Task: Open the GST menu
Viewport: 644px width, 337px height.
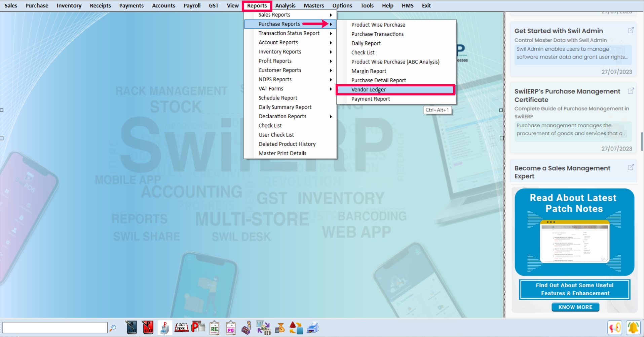Action: [214, 5]
